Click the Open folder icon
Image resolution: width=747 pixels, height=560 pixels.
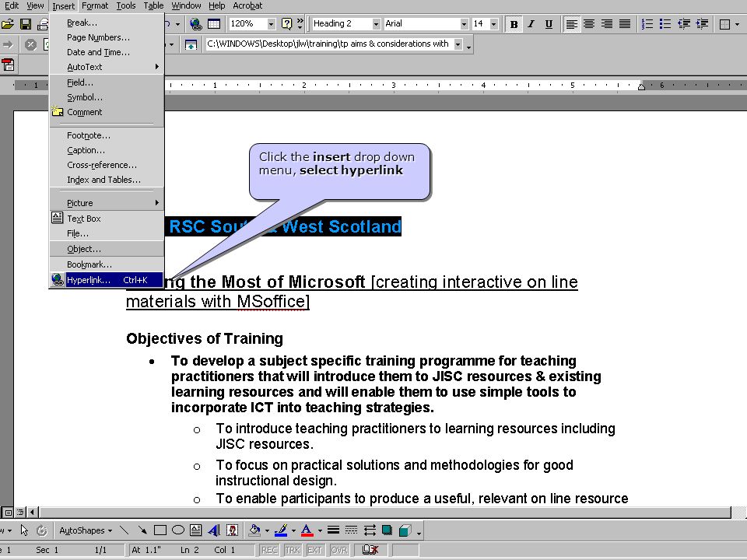(x=7, y=24)
